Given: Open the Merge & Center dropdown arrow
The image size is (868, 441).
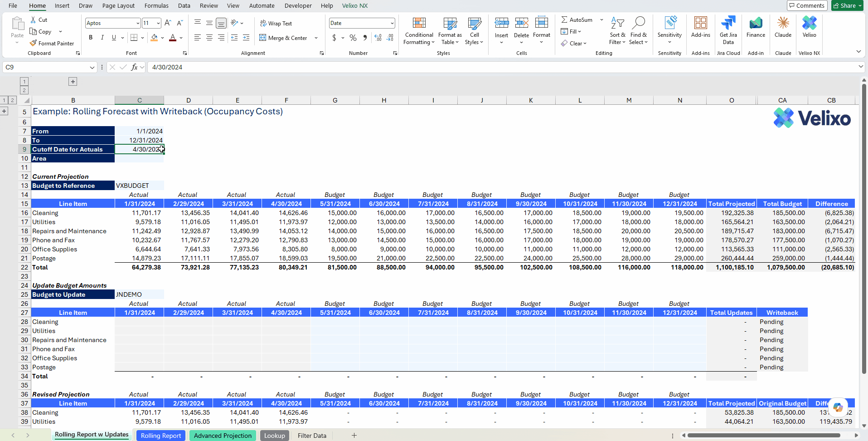Looking at the screenshot, I should (x=316, y=38).
